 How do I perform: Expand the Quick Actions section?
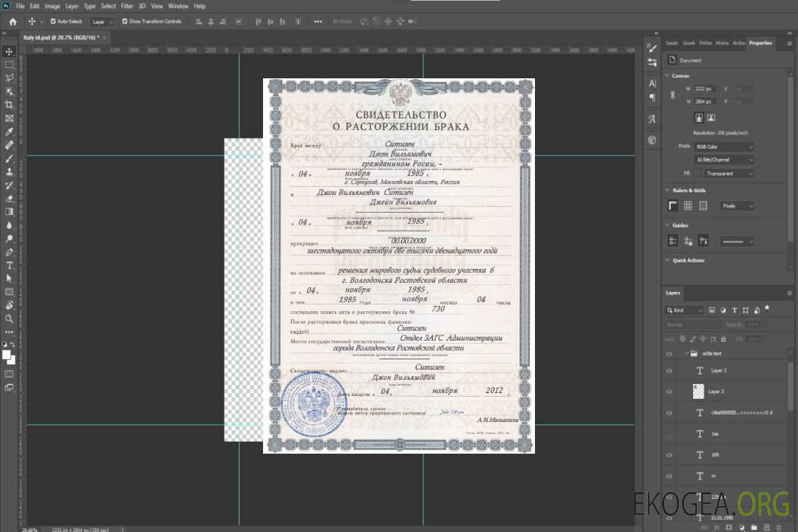tap(667, 260)
